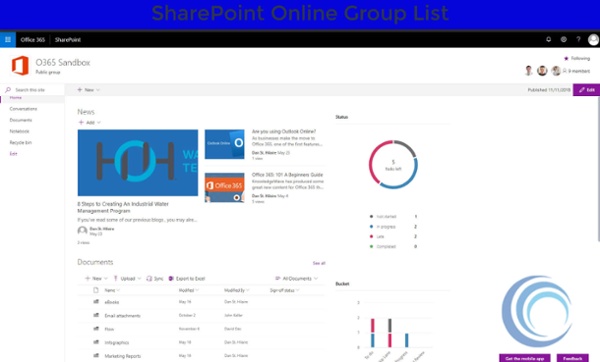Click the purple Edit page button
The width and height of the screenshot is (600, 362).
(x=586, y=90)
